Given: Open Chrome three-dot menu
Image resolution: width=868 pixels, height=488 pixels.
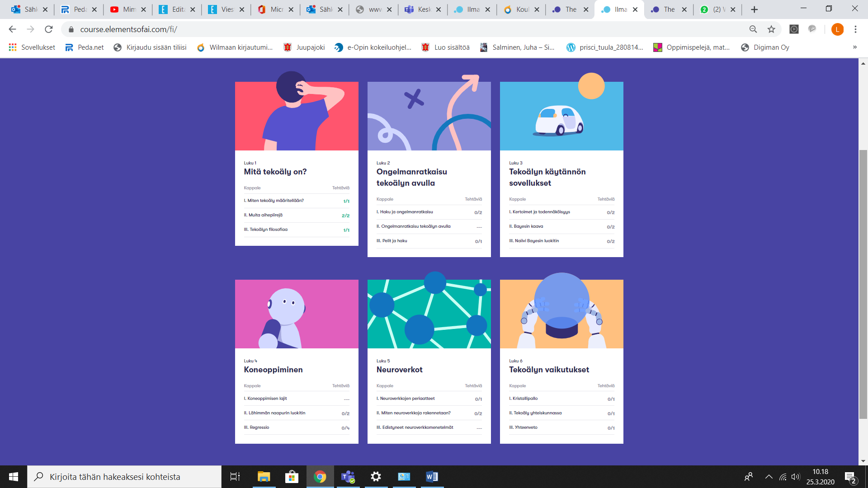Looking at the screenshot, I should [855, 29].
